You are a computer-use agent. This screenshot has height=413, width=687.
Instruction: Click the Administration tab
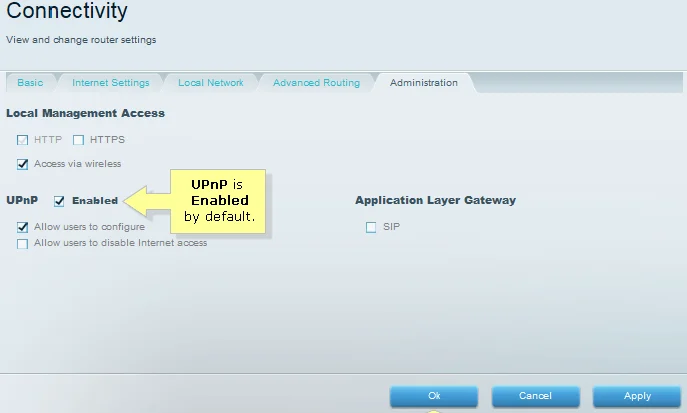click(423, 83)
